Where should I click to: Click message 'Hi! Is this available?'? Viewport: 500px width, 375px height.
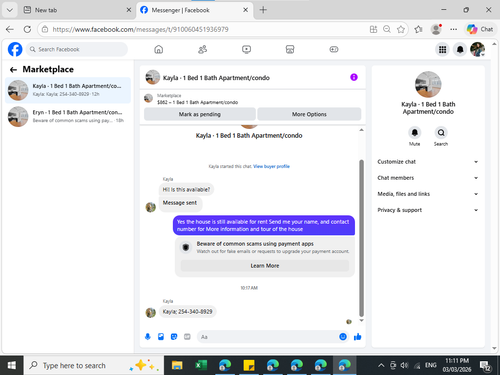tap(186, 189)
